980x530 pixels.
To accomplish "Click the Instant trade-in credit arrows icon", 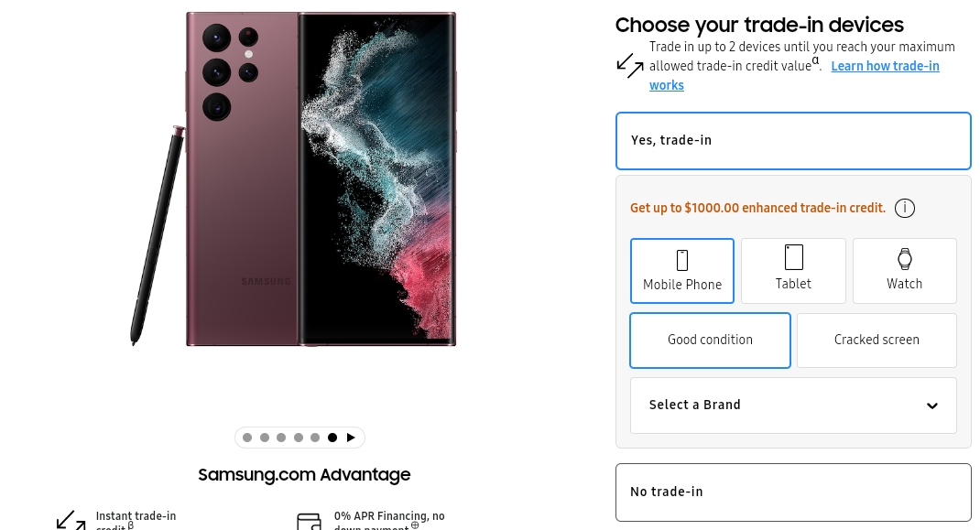I will (71, 521).
